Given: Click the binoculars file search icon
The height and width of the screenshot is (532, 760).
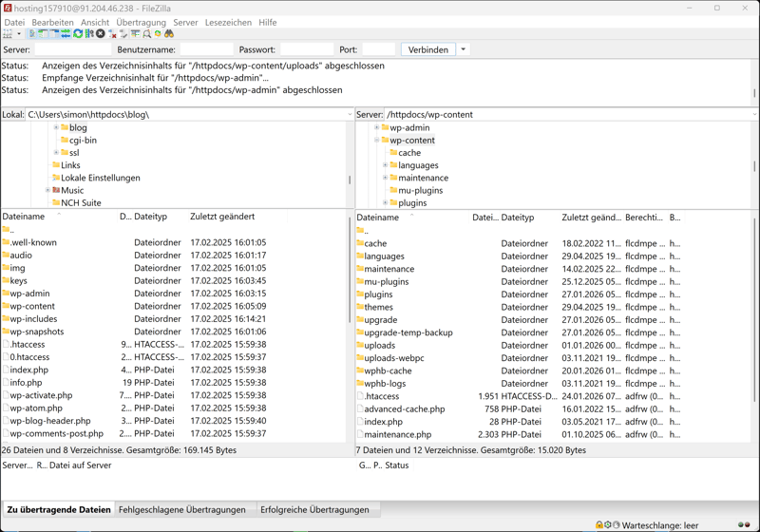Looking at the screenshot, I should pyautogui.click(x=169, y=33).
